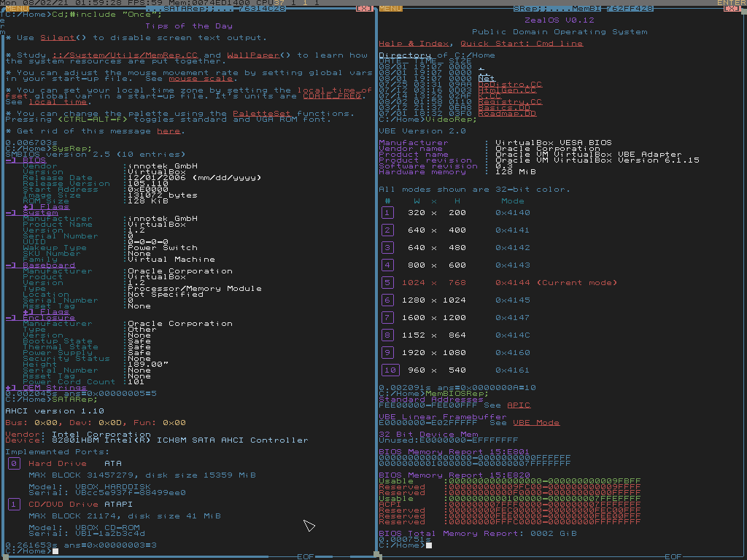Click the 0x4144 current mode text
This screenshot has height=560, width=747.
coord(513,282)
